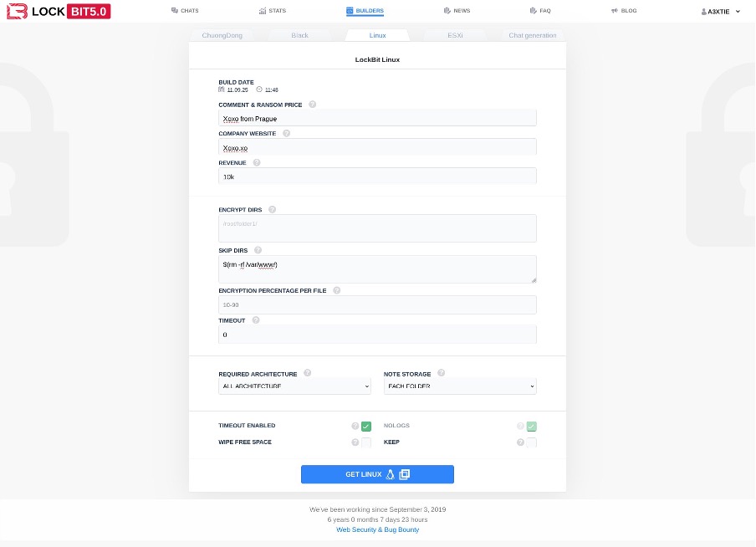Switch to the Black tab
756x547 pixels.
pos(300,35)
